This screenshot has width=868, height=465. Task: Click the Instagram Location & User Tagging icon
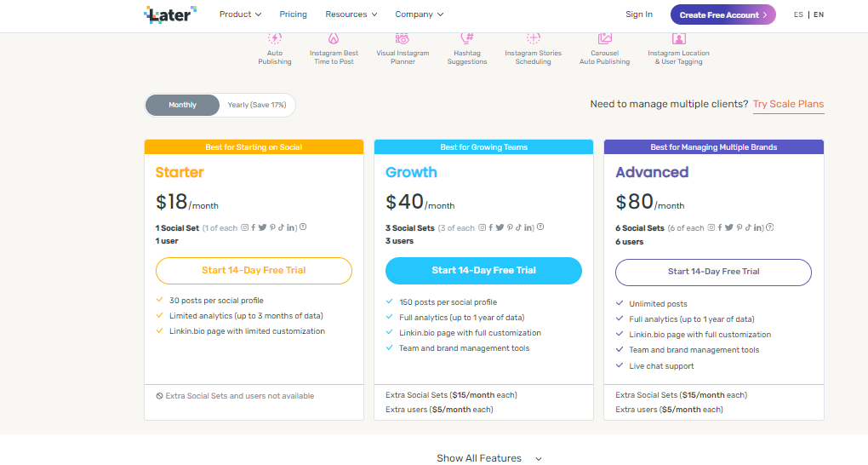[x=678, y=38]
